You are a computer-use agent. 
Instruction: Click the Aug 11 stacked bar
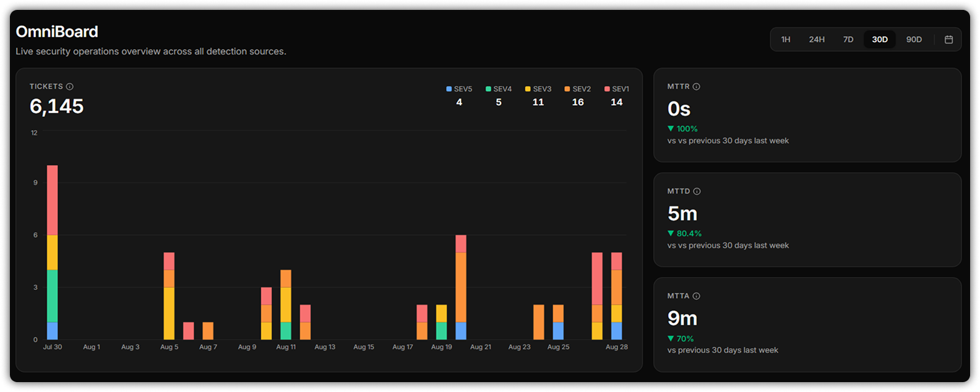point(286,305)
